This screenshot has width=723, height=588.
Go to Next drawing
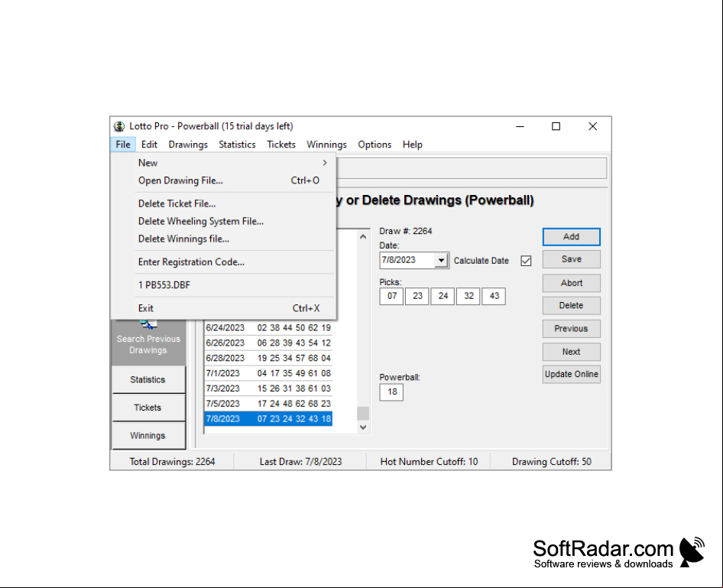click(572, 352)
